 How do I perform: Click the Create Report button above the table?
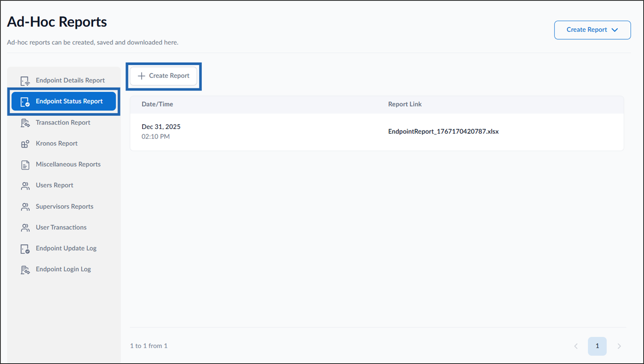pyautogui.click(x=163, y=76)
